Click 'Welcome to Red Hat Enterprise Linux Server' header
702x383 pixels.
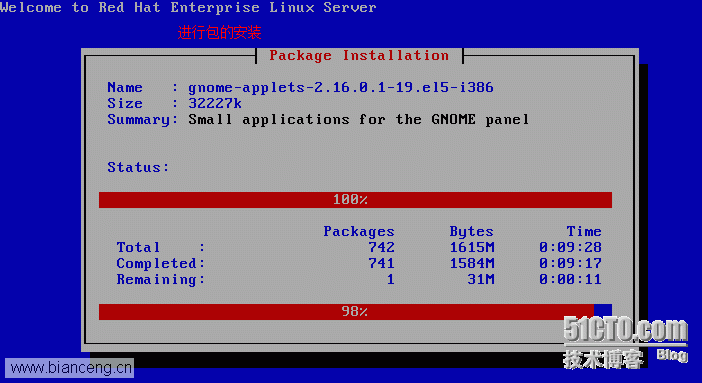[188, 7]
